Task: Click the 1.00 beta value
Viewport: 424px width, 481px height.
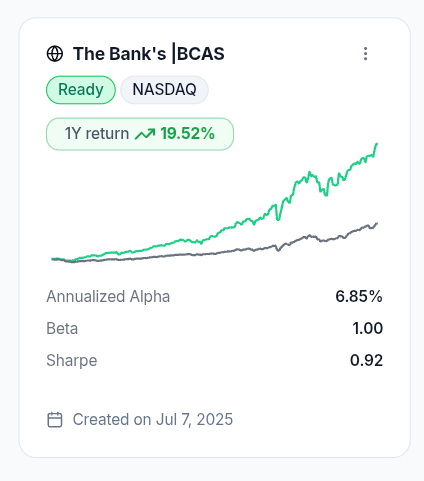Action: [x=368, y=328]
